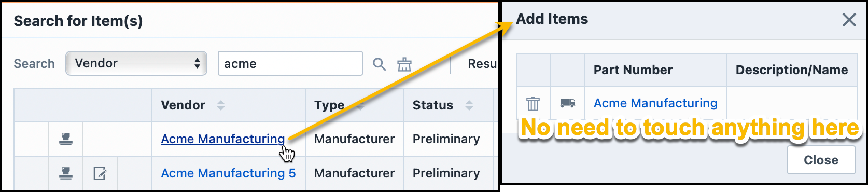Click the edit pencil icon in second row
Screen dimensions: 868x192
click(x=100, y=173)
